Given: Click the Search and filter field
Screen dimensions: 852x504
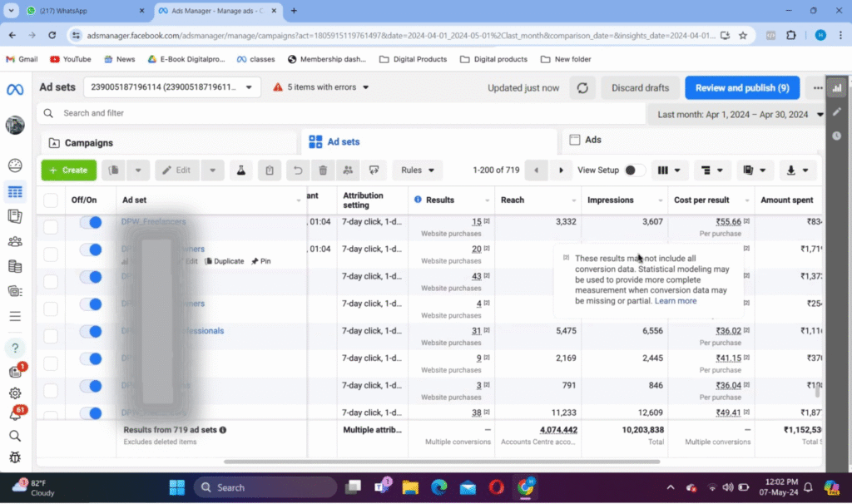Looking at the screenshot, I should click(x=340, y=113).
